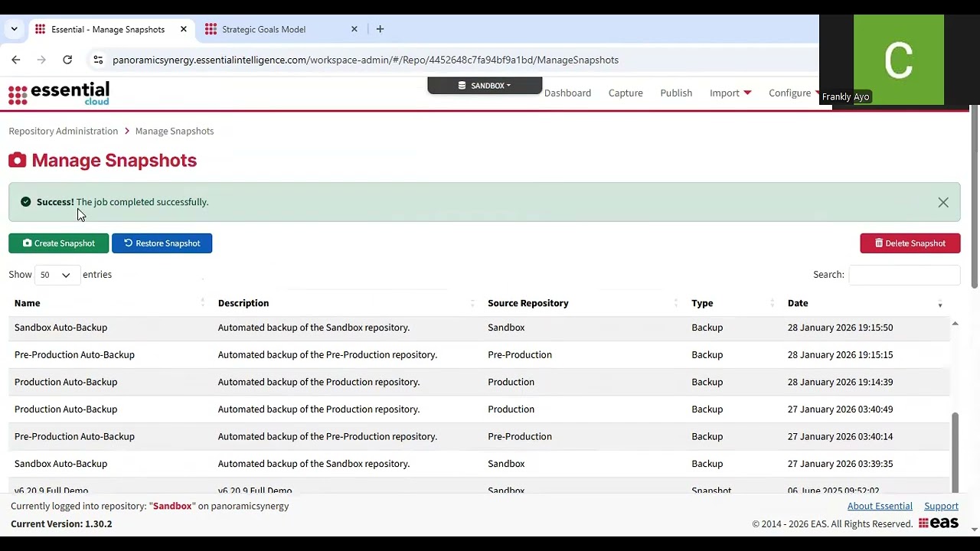This screenshot has width=980, height=551.
Task: Select Production Auto-Backup dated 27 January 03:40:49
Action: coord(479,409)
